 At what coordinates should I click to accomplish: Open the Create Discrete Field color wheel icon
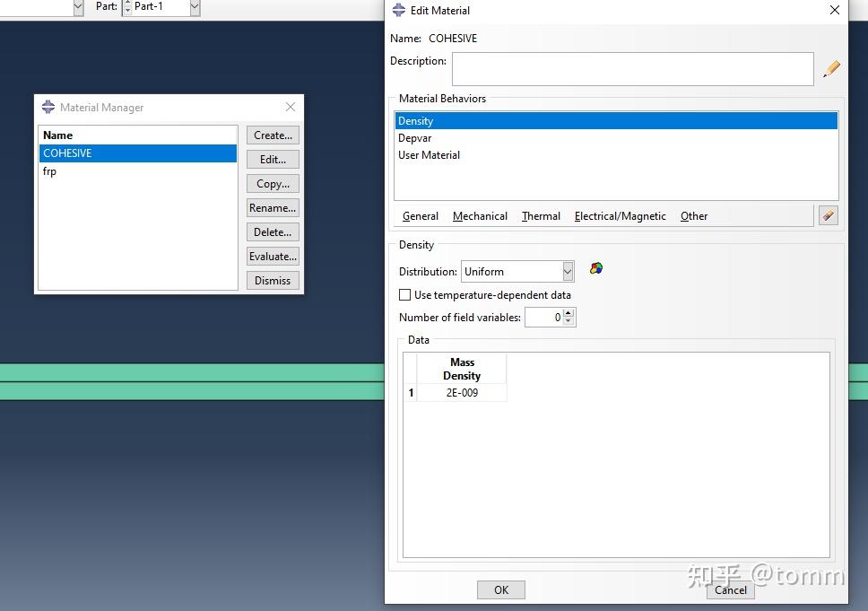(x=595, y=268)
